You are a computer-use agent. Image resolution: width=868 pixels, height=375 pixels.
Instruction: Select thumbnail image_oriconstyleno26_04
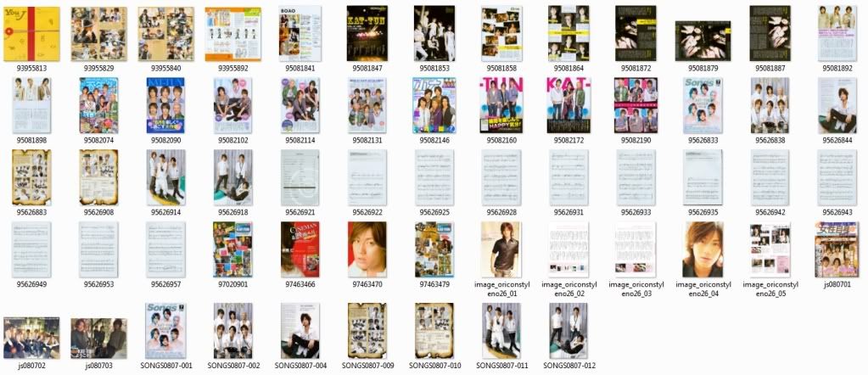(x=703, y=249)
